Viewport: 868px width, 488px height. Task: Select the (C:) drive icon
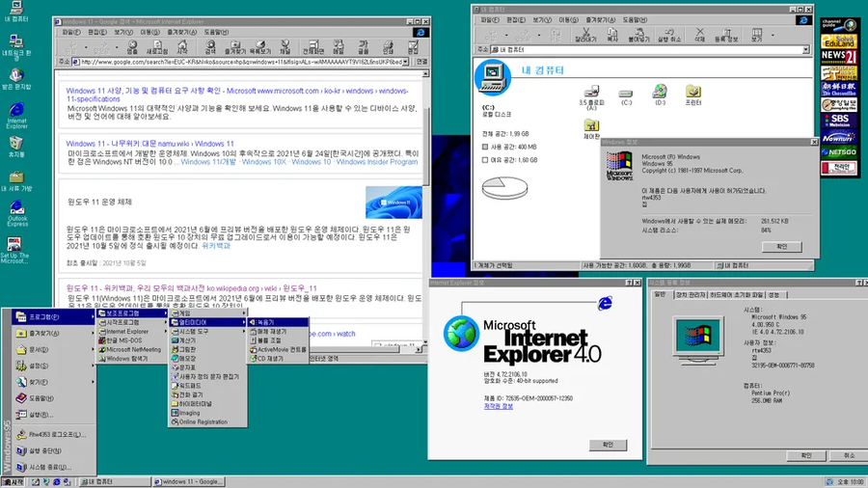[626, 97]
